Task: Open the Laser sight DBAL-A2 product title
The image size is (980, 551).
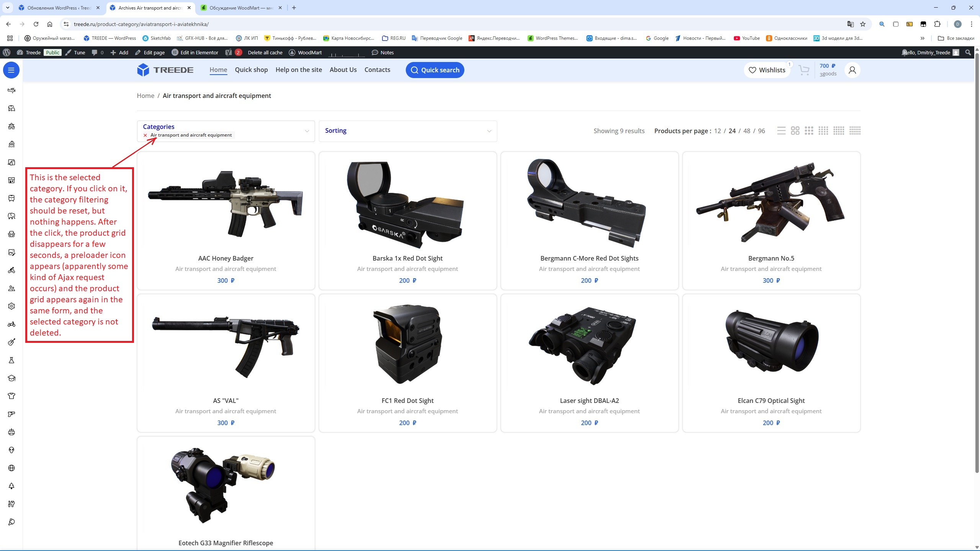Action: pyautogui.click(x=589, y=401)
